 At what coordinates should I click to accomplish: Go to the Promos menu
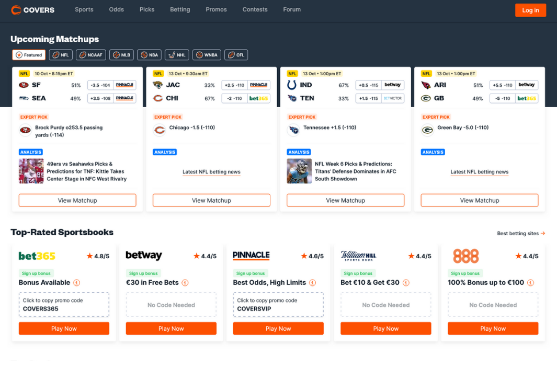coord(217,9)
